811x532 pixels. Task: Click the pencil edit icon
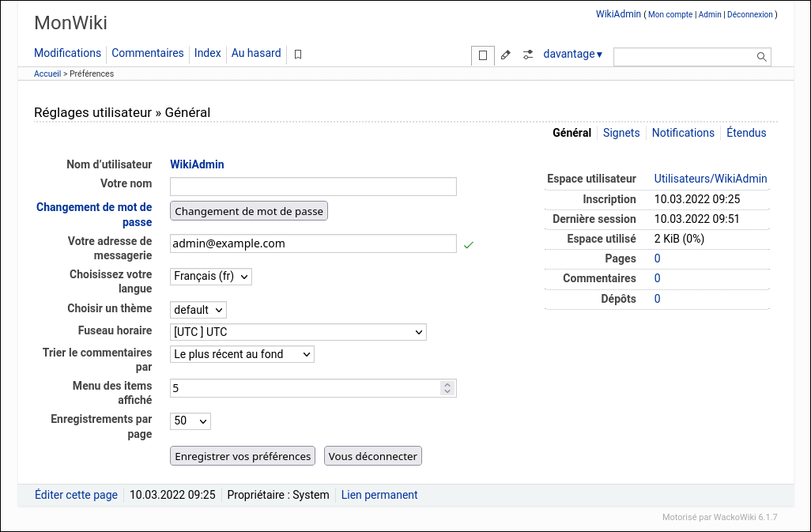tap(506, 55)
